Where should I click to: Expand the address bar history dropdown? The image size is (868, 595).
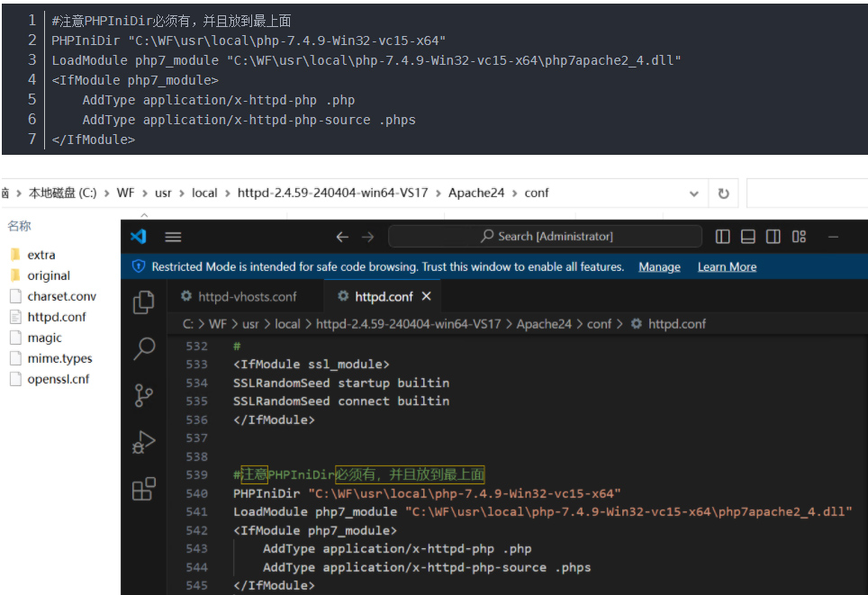click(693, 194)
